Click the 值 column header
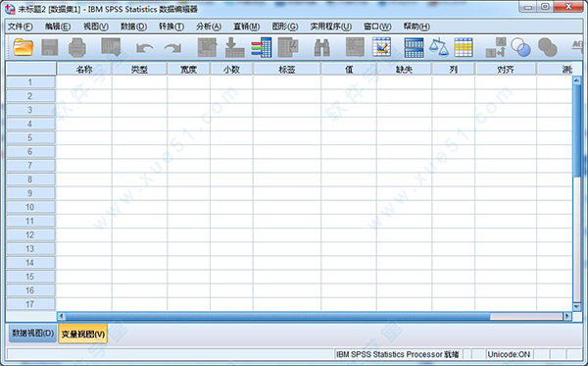The height and width of the screenshot is (366, 588). pyautogui.click(x=349, y=70)
